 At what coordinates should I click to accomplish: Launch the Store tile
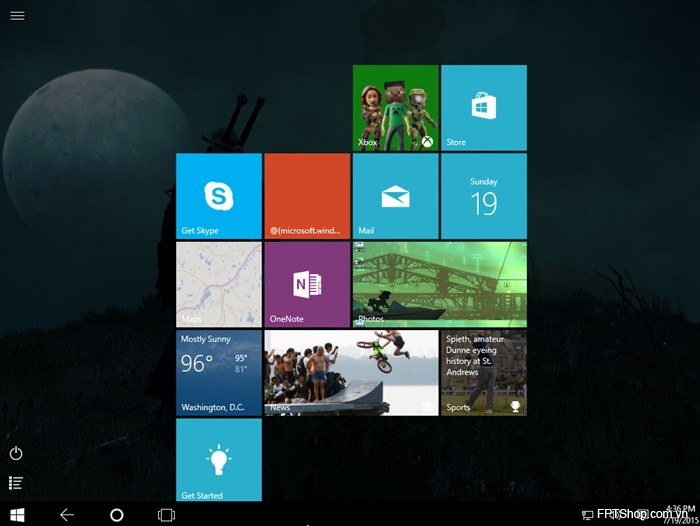(x=484, y=108)
